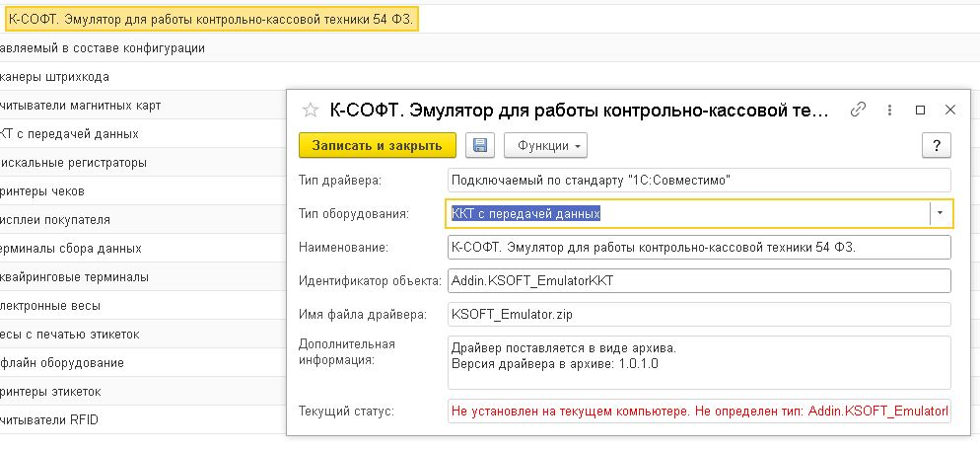Add the dialog to favorites with star icon

(x=311, y=111)
